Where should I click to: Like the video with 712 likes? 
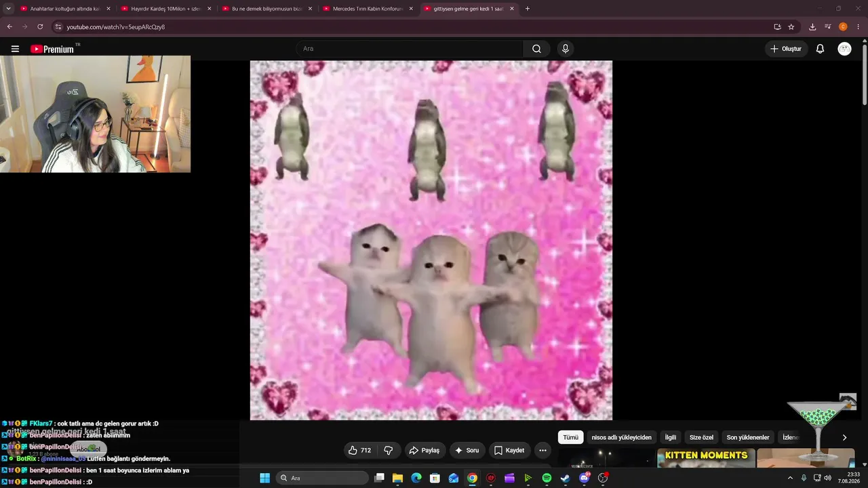360,450
